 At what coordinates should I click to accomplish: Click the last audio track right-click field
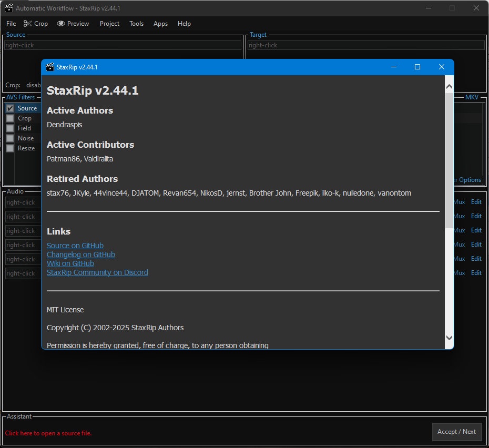coord(23,273)
